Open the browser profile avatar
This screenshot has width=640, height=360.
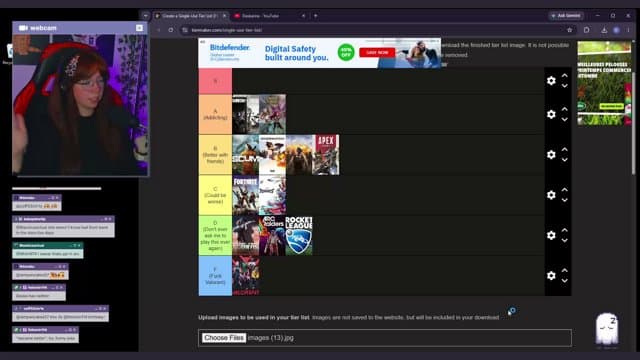(616, 30)
